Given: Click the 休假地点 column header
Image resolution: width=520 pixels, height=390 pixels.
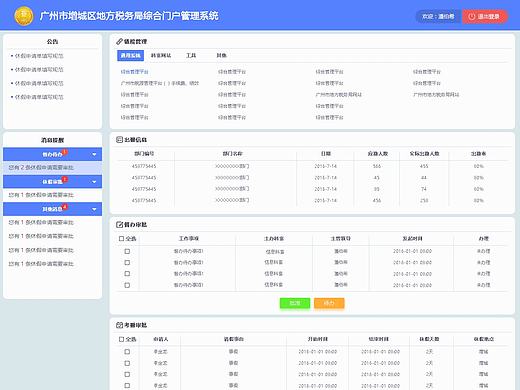Looking at the screenshot, I should (x=484, y=339).
